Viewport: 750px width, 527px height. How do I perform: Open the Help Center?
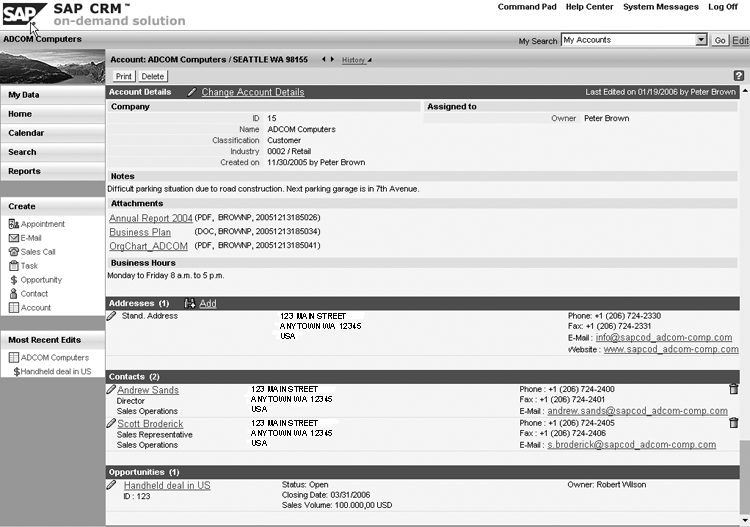click(589, 7)
